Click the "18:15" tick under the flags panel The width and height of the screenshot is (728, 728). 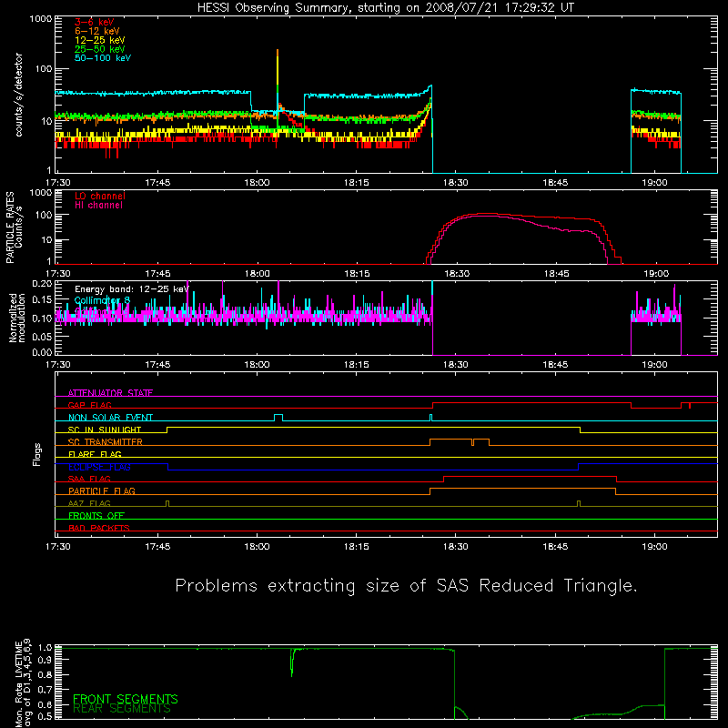point(356,547)
